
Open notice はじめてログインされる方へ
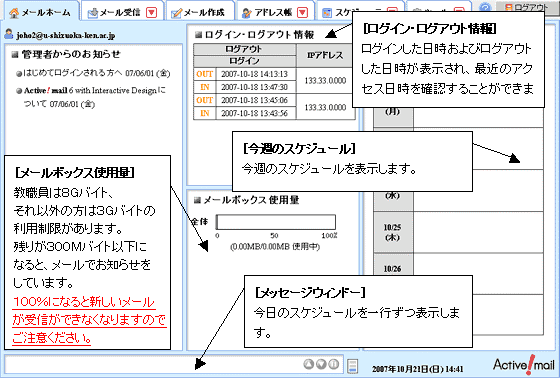click(x=96, y=73)
